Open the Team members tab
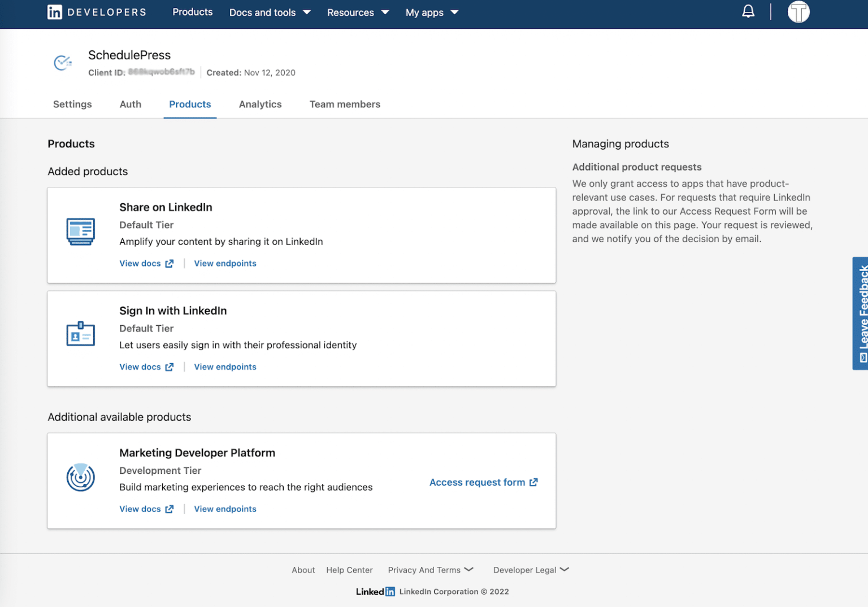Viewport: 868px width, 607px height. point(345,104)
